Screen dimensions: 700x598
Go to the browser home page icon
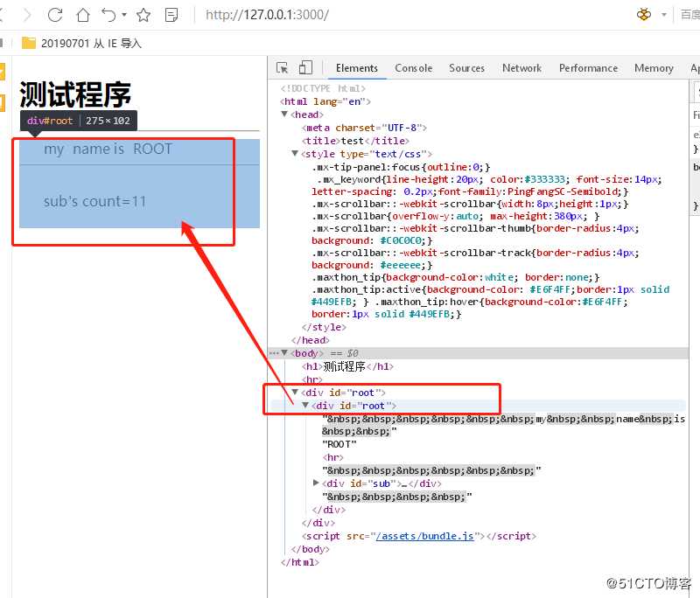coord(83,15)
